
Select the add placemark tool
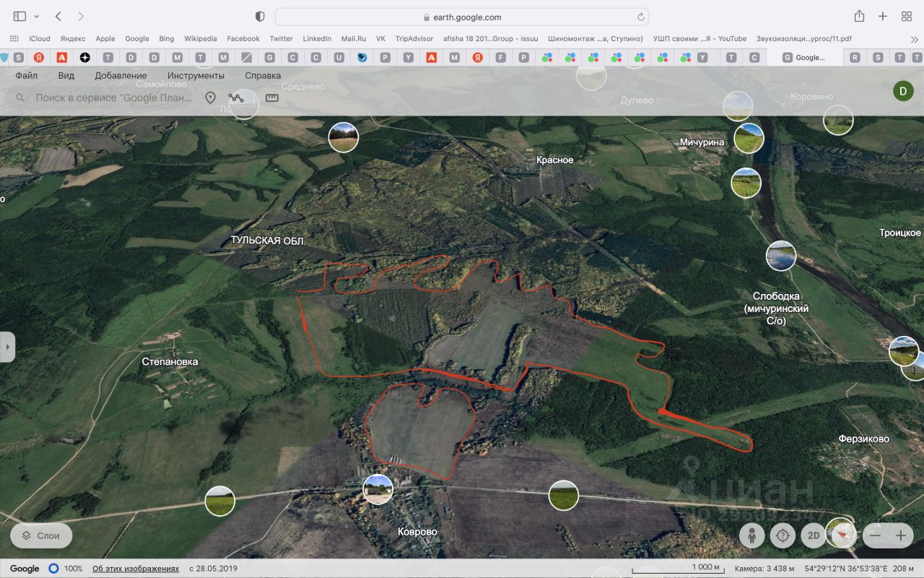click(210, 98)
